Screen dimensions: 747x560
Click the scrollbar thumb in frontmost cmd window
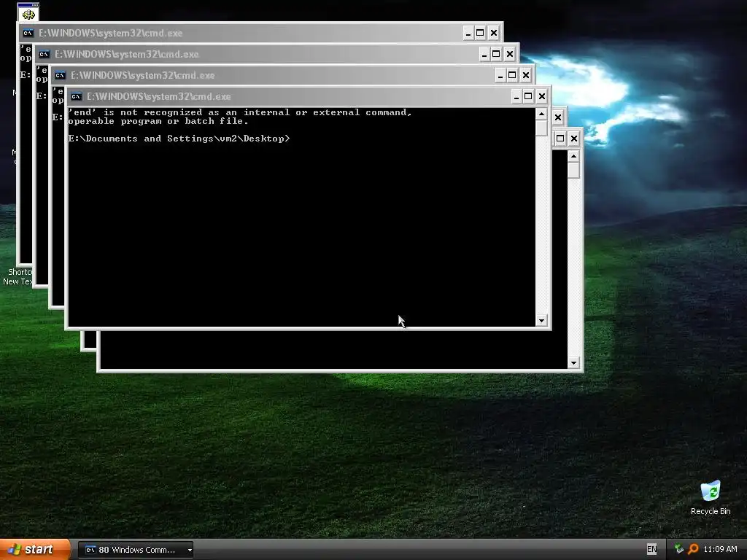point(541,128)
